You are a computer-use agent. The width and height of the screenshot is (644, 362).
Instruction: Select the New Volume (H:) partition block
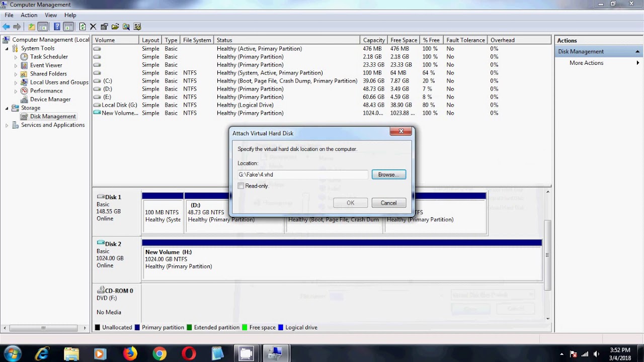point(342,260)
